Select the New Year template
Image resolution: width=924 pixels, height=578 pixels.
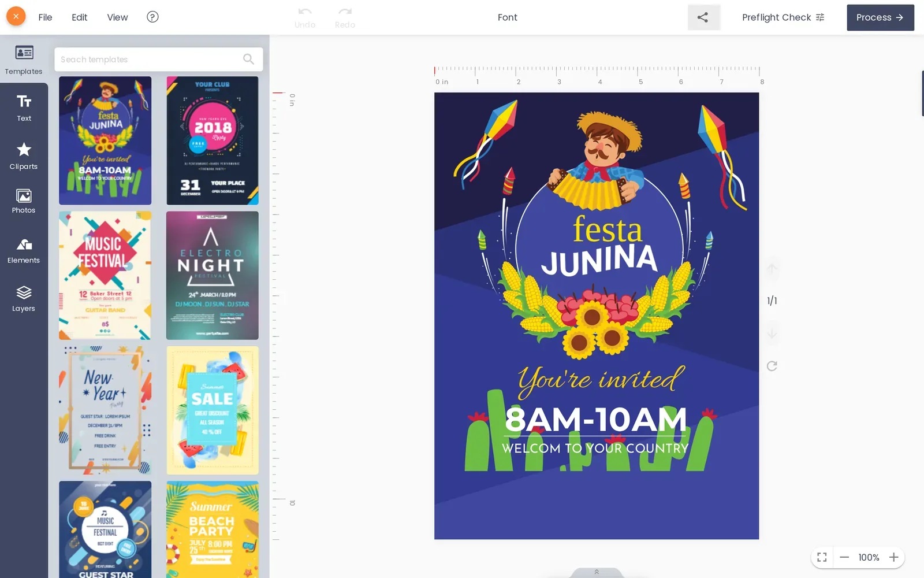(x=105, y=410)
